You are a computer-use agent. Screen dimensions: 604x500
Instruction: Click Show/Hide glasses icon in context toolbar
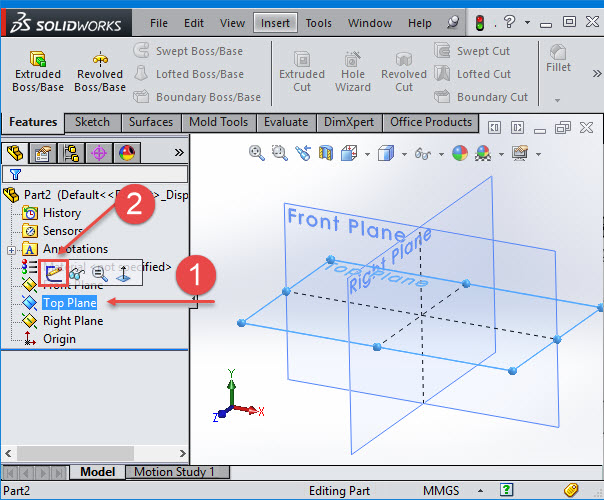(x=77, y=273)
